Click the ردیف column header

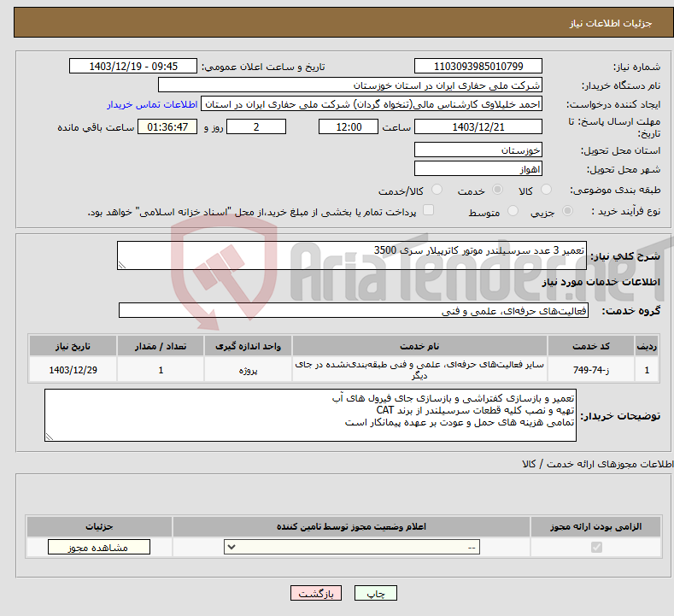coord(647,347)
